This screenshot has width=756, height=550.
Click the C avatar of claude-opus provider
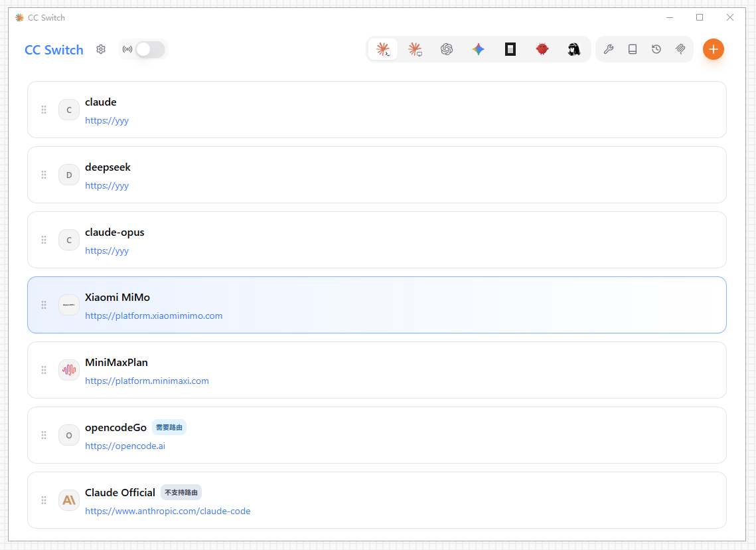coord(69,240)
